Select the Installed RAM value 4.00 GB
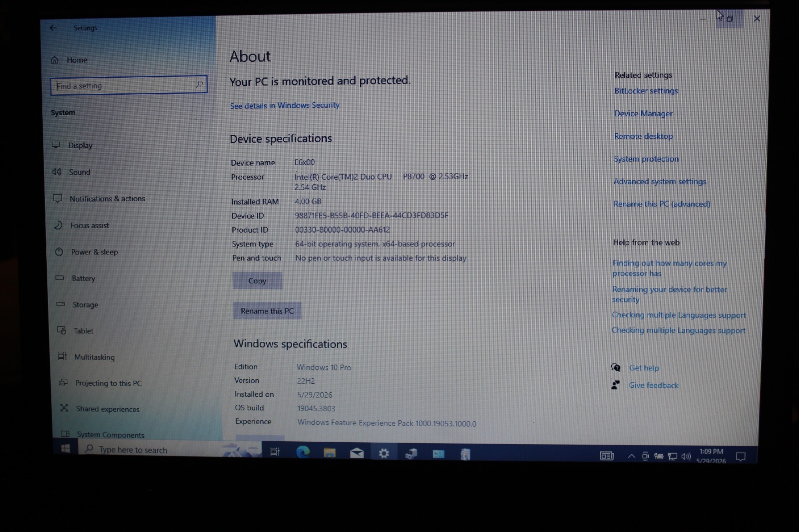 tap(308, 201)
